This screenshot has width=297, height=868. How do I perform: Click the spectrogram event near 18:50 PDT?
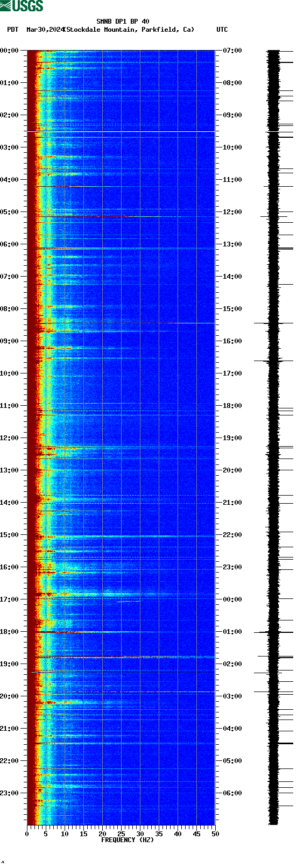pos(121,658)
